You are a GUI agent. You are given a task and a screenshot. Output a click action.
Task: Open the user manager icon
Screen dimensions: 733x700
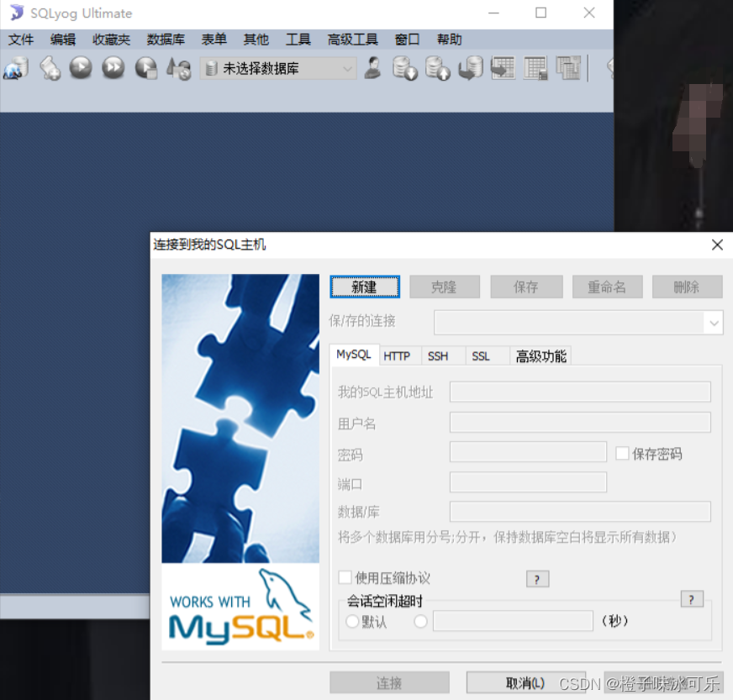(x=372, y=68)
